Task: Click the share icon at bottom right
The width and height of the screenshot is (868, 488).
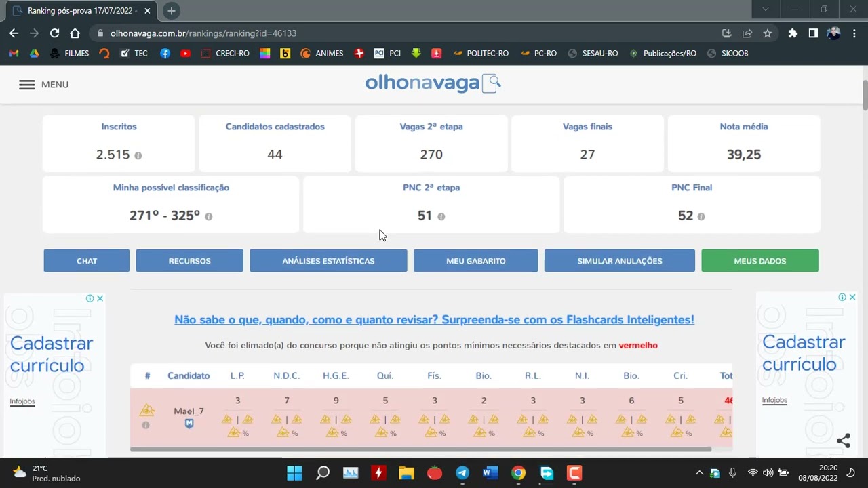Action: [x=844, y=441]
